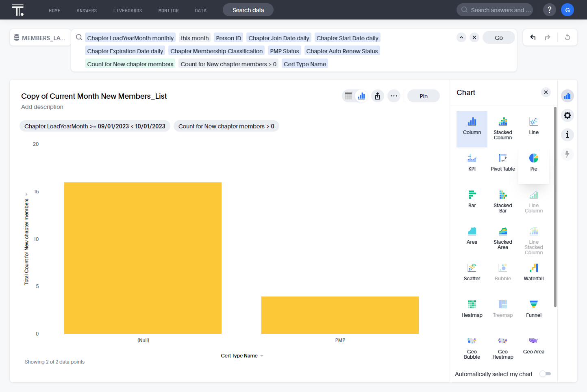Select the Stacked Area chart type
The width and height of the screenshot is (587, 392).
coord(502,238)
